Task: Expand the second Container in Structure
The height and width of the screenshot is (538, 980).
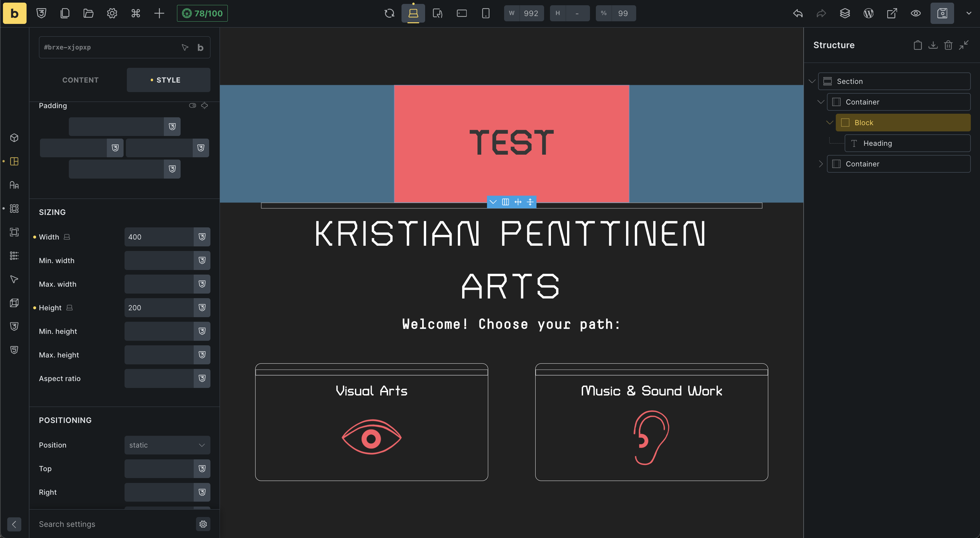Action: 821,164
